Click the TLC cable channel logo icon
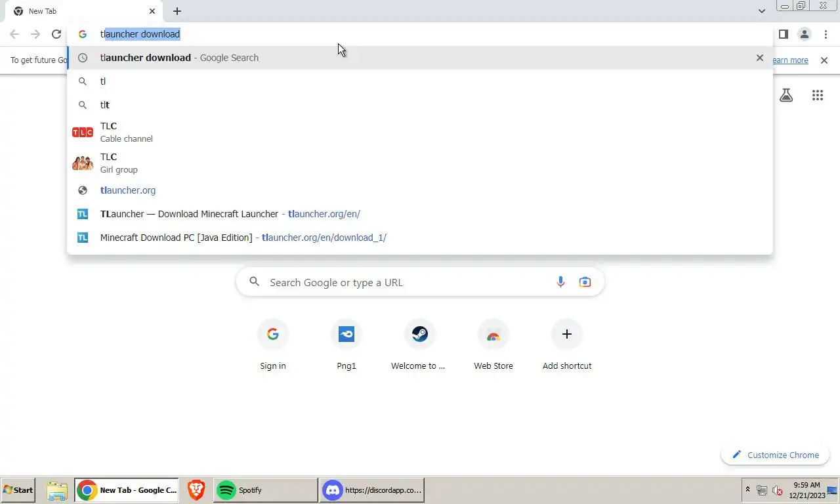Screen dimensions: 840x504 click(x=83, y=132)
